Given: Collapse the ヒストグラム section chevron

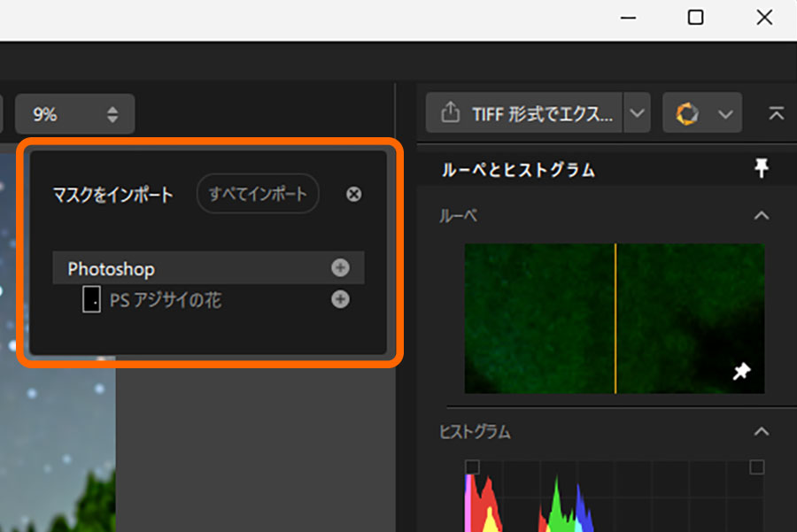Looking at the screenshot, I should (761, 432).
